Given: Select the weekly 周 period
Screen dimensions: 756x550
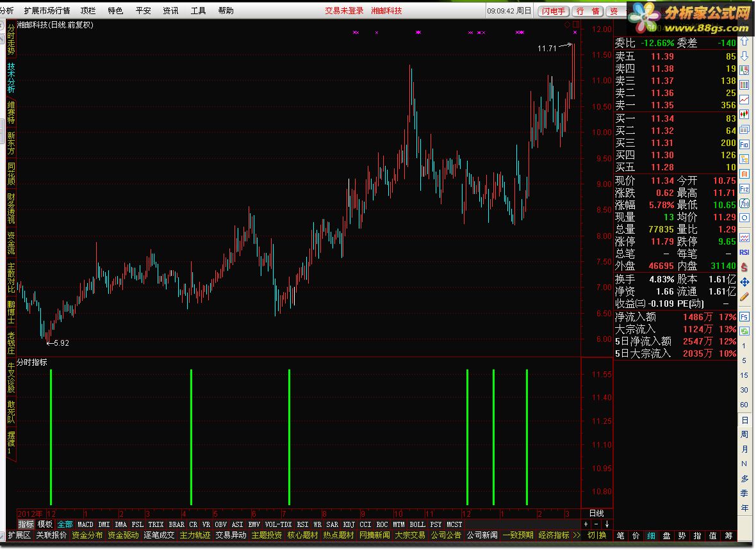Looking at the screenshot, I should tap(744, 435).
